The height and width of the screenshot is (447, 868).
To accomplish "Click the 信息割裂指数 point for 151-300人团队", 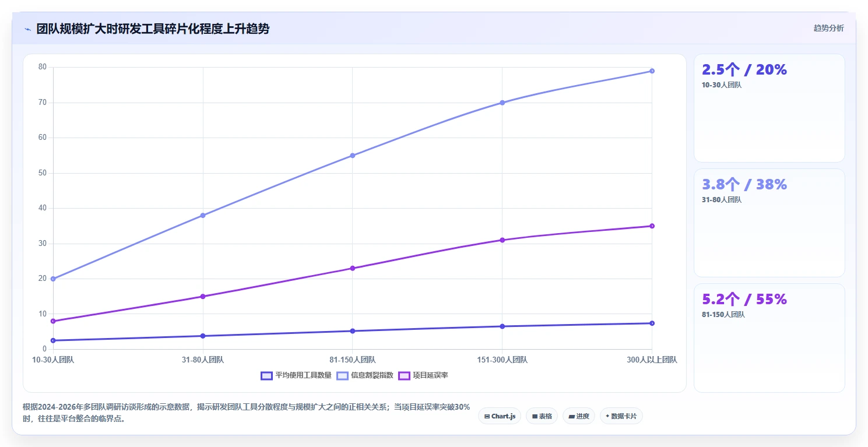I will coord(502,103).
